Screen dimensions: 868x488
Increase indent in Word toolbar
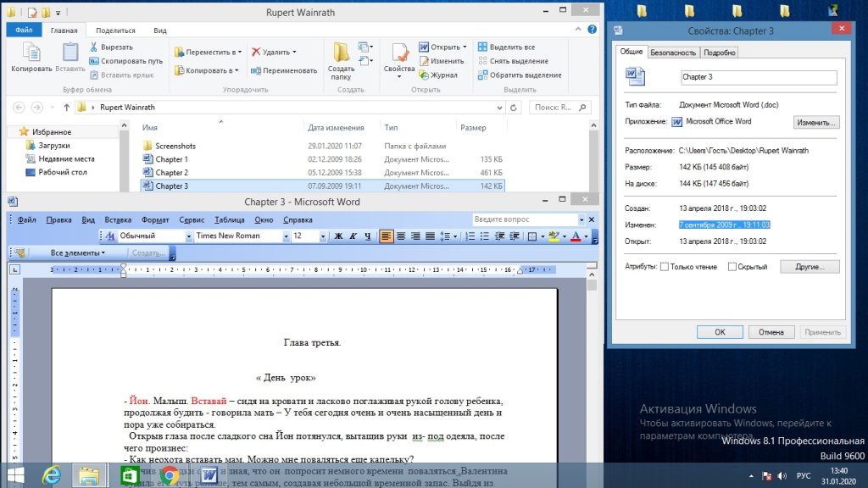click(x=515, y=236)
